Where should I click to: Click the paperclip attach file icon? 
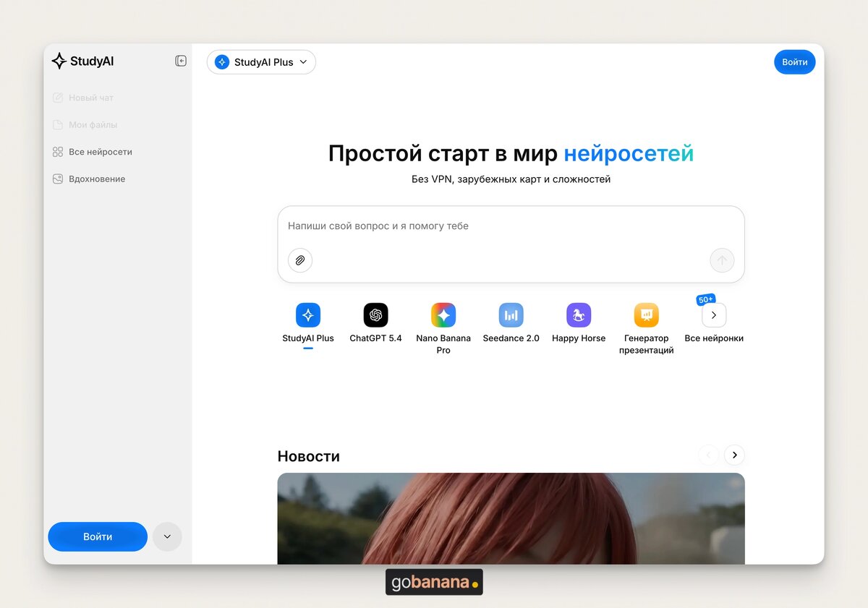coord(300,260)
